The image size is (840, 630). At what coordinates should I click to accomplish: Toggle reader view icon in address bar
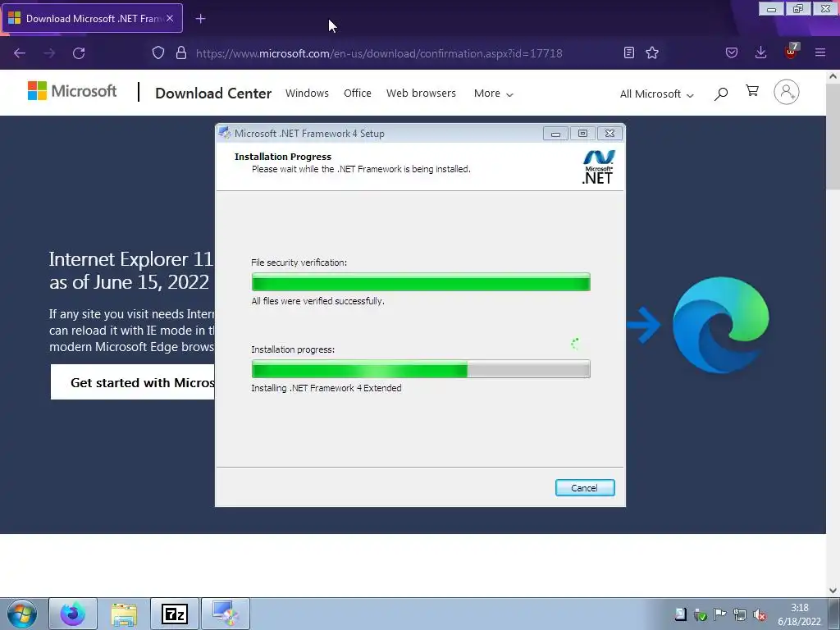pyautogui.click(x=629, y=52)
